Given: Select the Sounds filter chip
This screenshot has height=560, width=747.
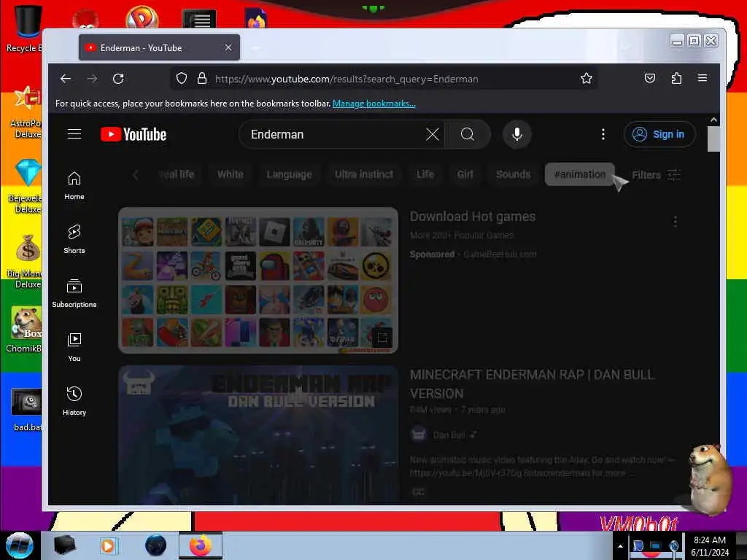Looking at the screenshot, I should click(513, 174).
